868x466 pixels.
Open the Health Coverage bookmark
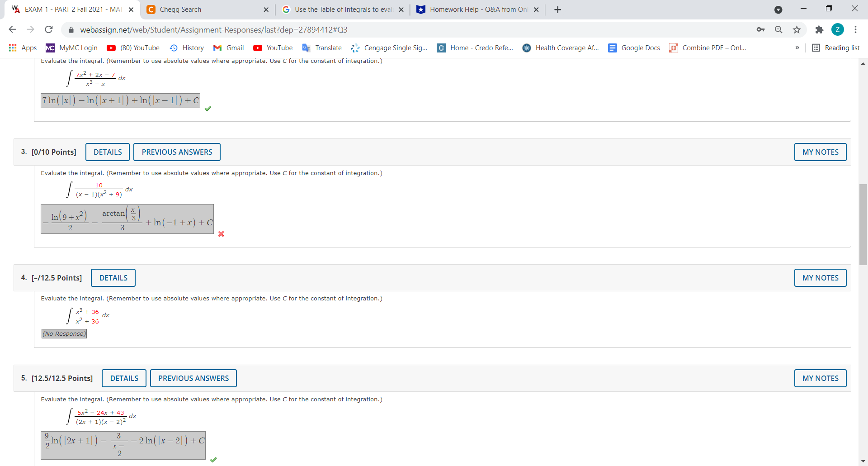[561, 48]
